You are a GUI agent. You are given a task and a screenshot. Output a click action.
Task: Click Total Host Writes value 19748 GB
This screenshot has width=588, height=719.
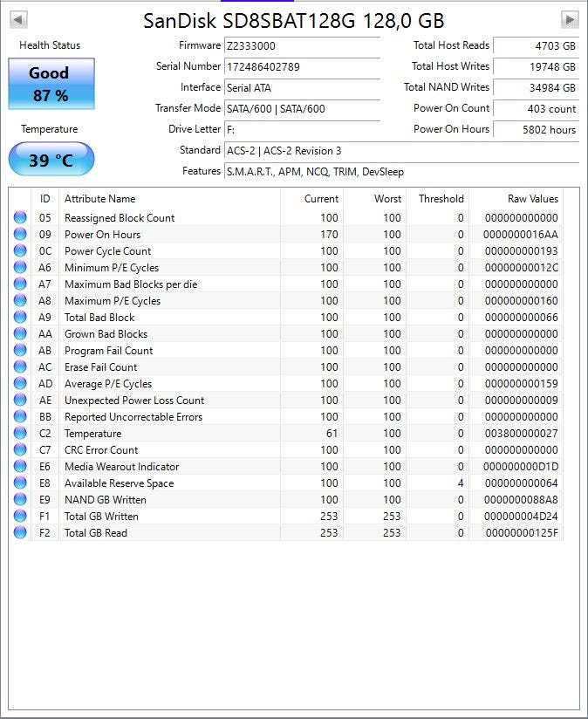pos(536,67)
